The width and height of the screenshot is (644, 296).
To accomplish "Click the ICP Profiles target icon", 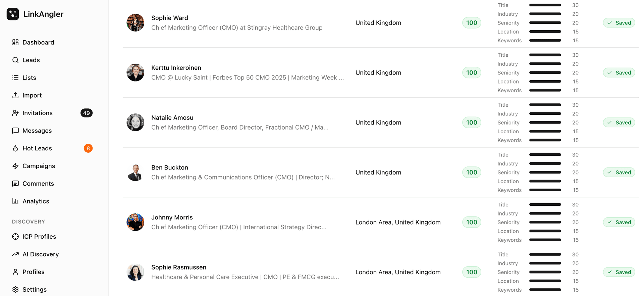I will pyautogui.click(x=15, y=237).
